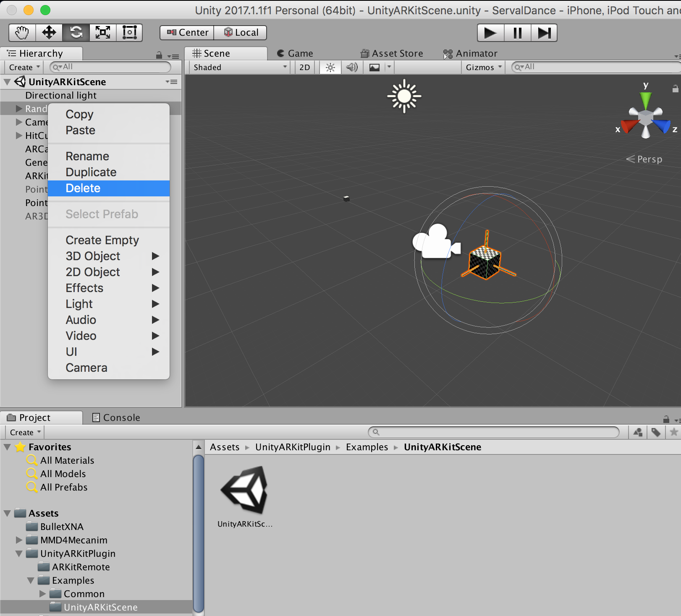Image resolution: width=681 pixels, height=616 pixels.
Task: Click the Step frame button
Action: [544, 33]
